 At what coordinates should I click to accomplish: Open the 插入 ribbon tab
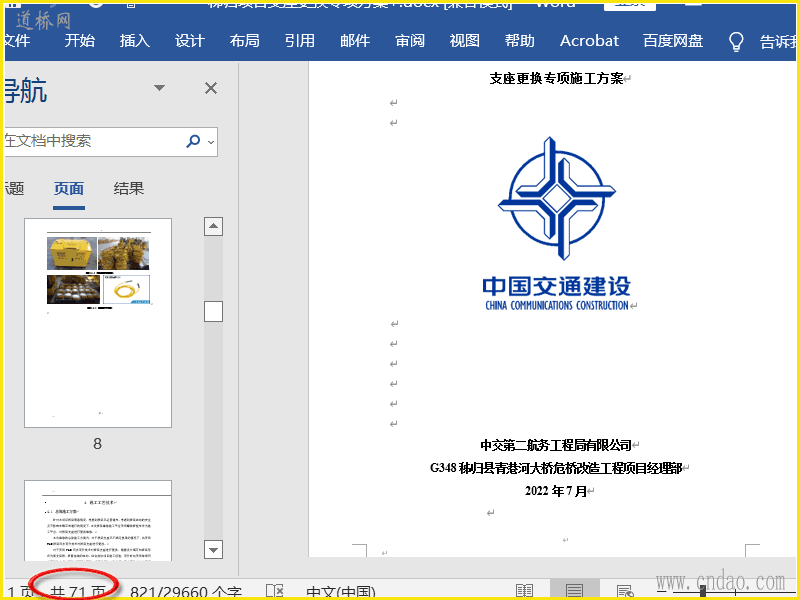[x=135, y=41]
